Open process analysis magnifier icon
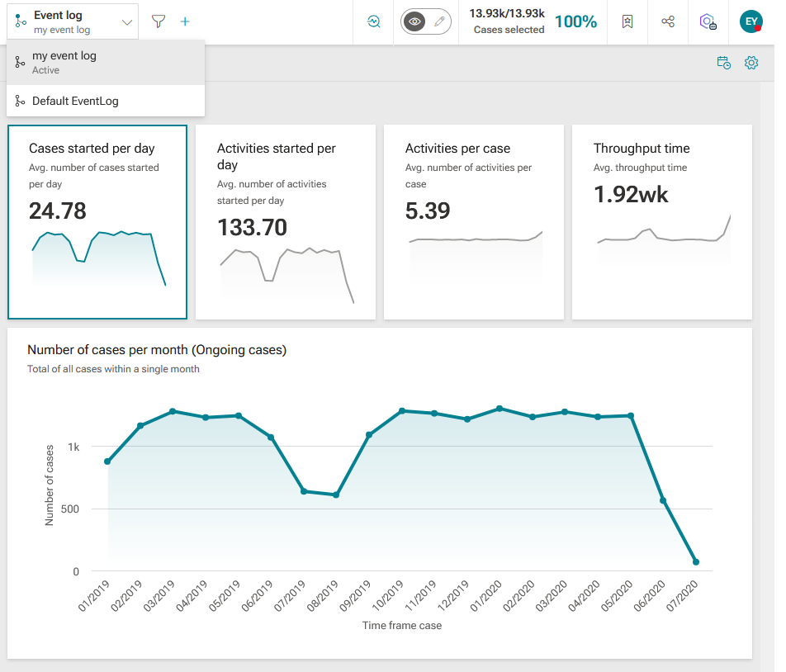This screenshot has width=786, height=672. (373, 21)
